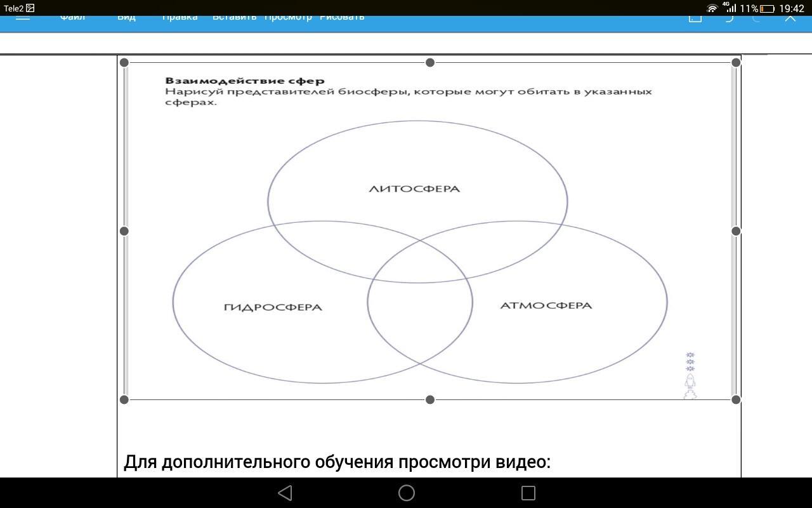Select the Рисовать tab
Screen dimensions: 812x508
pyautogui.click(x=342, y=18)
